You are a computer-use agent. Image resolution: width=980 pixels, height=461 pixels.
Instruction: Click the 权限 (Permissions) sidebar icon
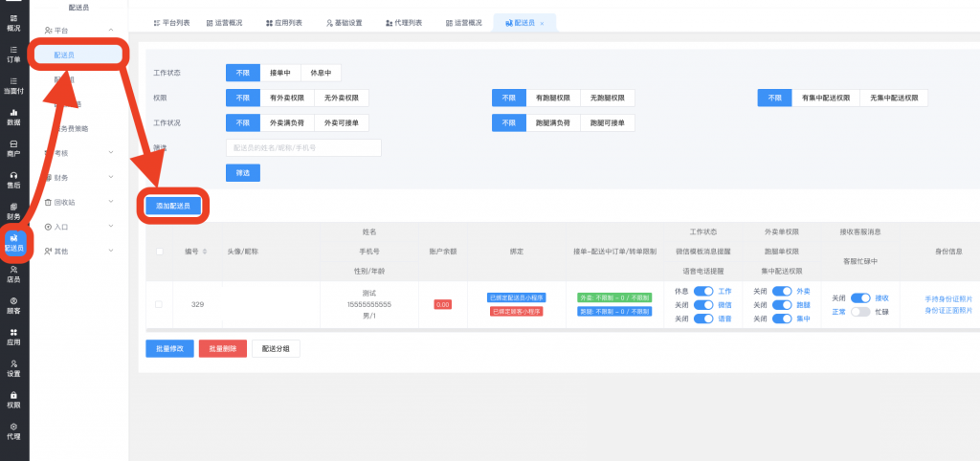click(13, 398)
